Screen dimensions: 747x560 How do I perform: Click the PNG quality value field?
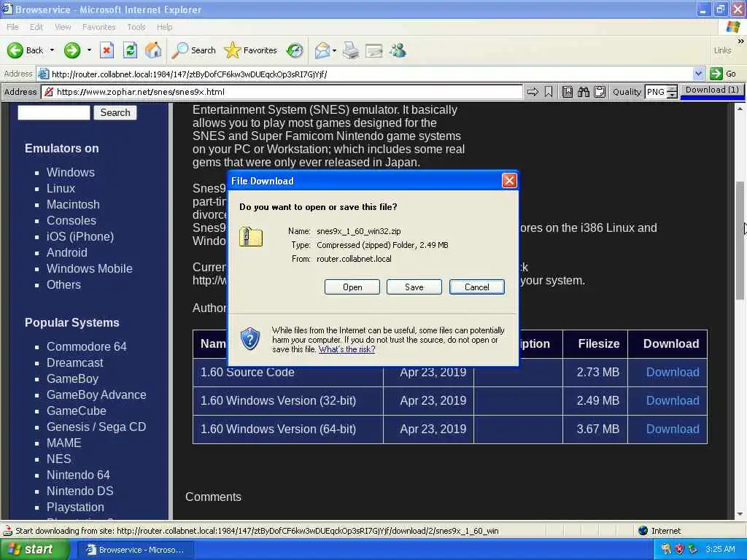click(x=656, y=92)
